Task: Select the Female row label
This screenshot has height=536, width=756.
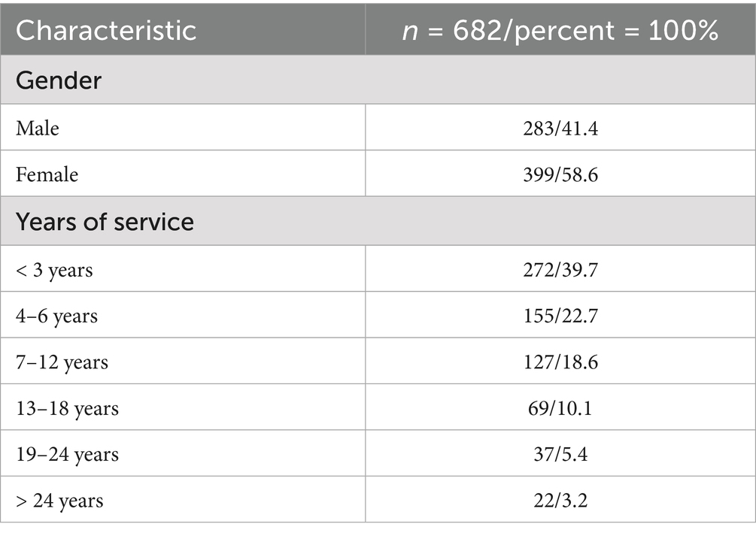Action: coord(47,174)
